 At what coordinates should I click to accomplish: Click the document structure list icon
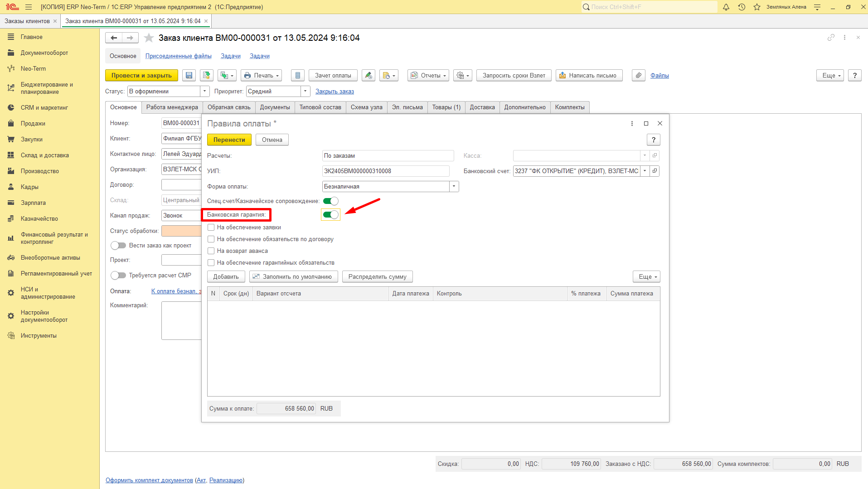pyautogui.click(x=297, y=76)
